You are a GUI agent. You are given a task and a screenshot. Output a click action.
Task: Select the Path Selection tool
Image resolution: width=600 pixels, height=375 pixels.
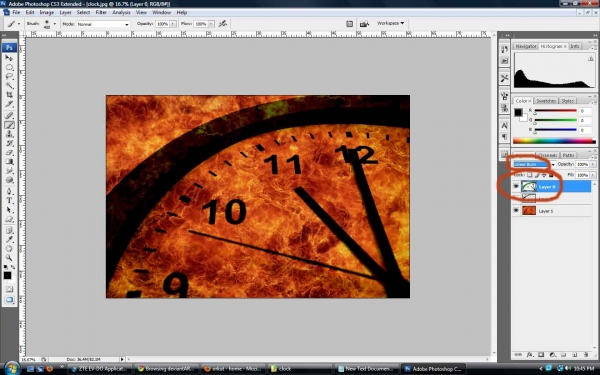point(9,210)
